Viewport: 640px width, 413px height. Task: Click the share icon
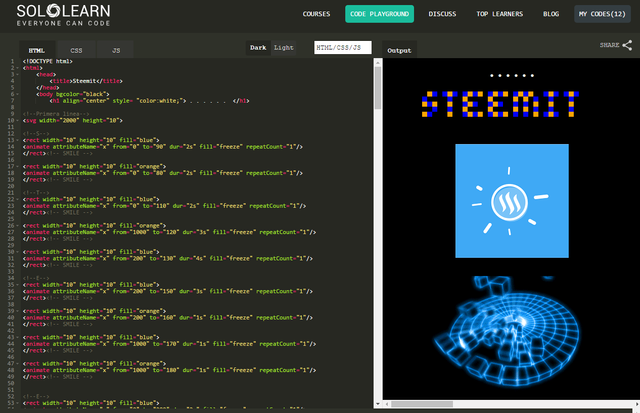tap(627, 45)
